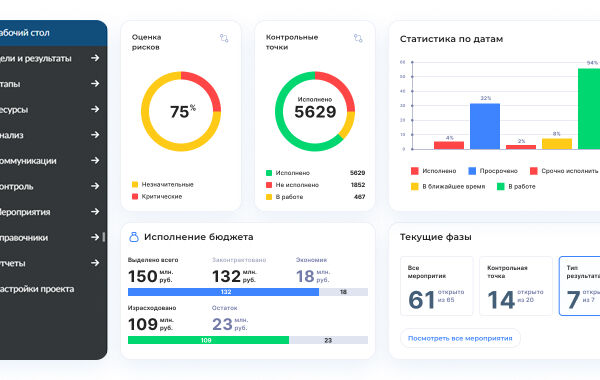600x380 pixels.
Task: Select Тип результата phase card
Action: pos(580,286)
